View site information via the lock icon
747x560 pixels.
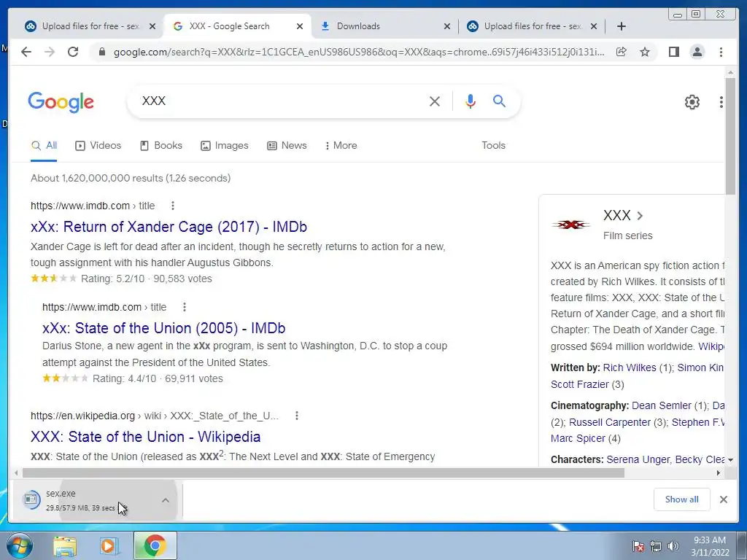(101, 52)
